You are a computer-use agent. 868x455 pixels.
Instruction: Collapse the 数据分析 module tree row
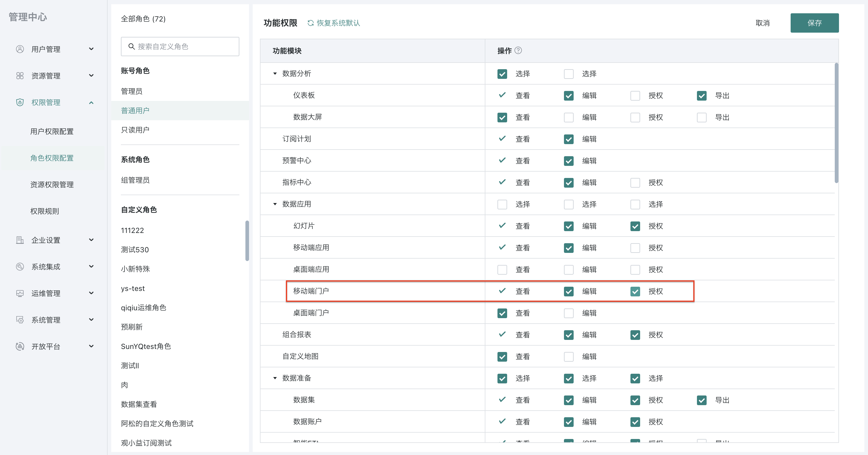tap(275, 73)
